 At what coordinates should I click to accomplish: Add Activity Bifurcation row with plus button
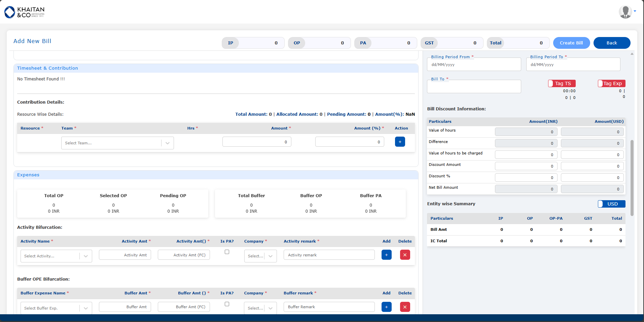tap(386, 255)
